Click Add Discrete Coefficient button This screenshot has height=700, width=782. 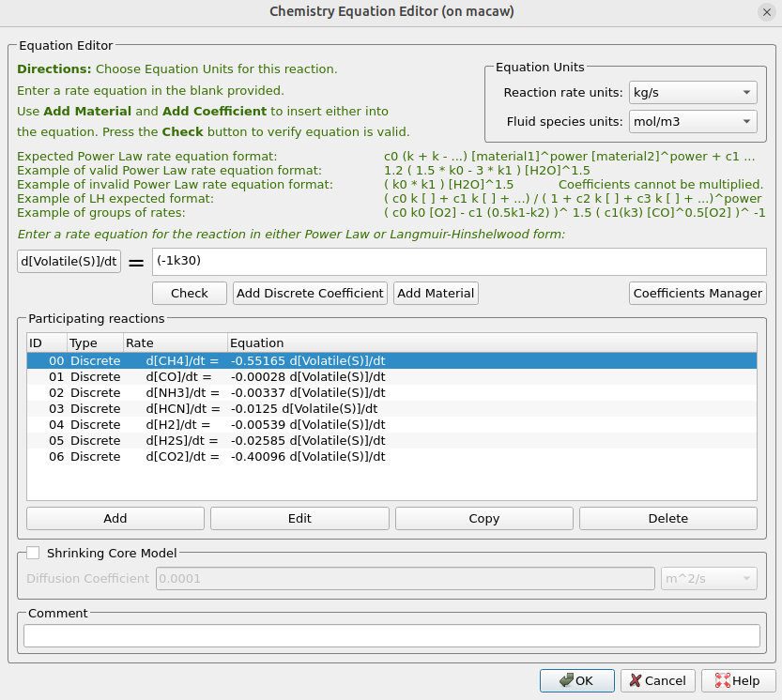tap(310, 293)
